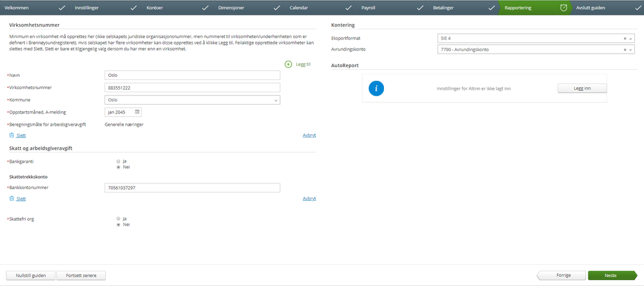
Task: Click the Legg inn button
Action: click(582, 88)
